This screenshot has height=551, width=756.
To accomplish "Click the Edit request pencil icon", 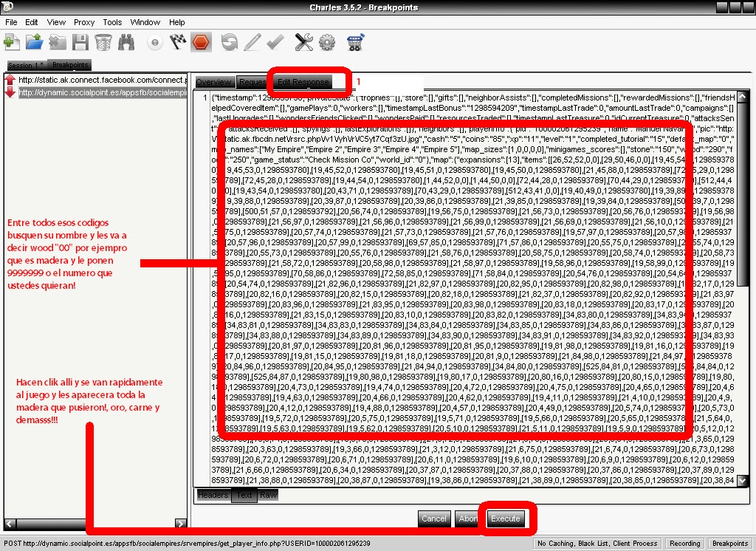I will [252, 42].
